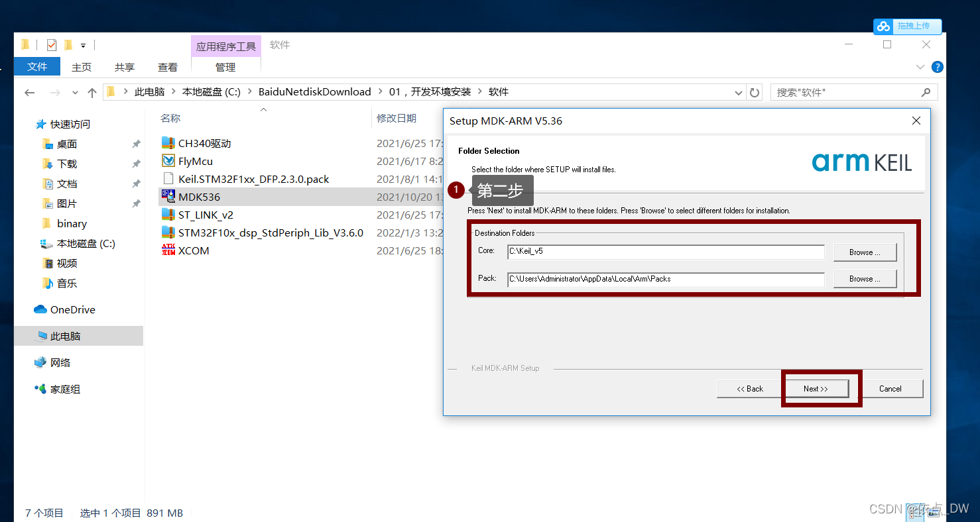Go back with the Explorer back arrow
Screen dimensions: 980x522
pyautogui.click(x=29, y=92)
